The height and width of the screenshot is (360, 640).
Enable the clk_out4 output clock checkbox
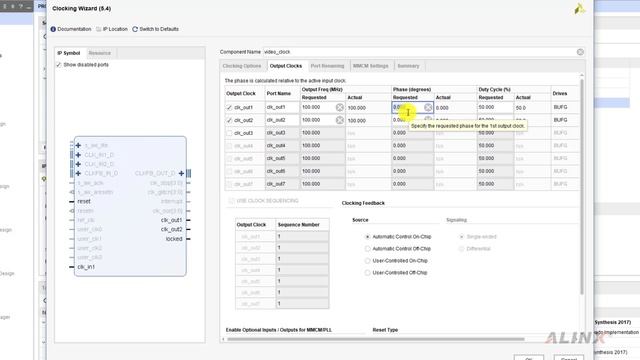click(229, 146)
